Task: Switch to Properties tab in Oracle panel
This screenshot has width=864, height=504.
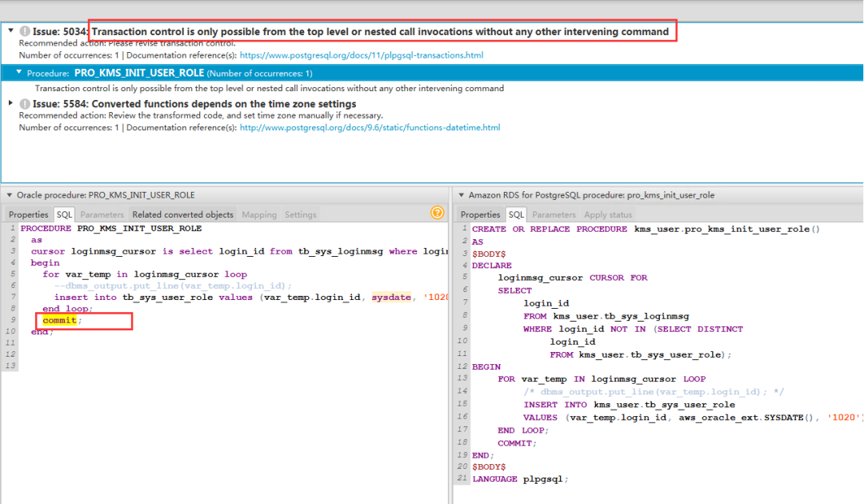Action: [29, 214]
